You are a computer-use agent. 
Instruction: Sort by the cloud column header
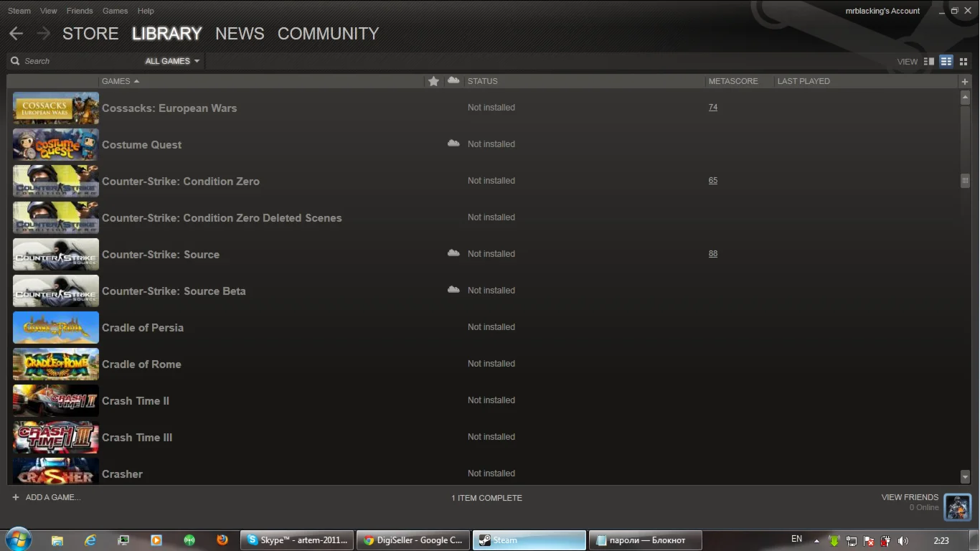pyautogui.click(x=453, y=80)
